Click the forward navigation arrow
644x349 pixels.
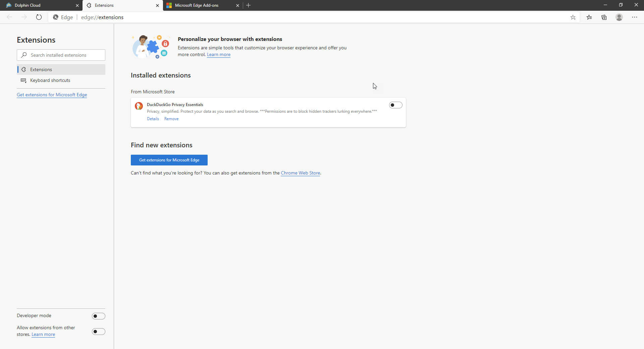(x=24, y=17)
